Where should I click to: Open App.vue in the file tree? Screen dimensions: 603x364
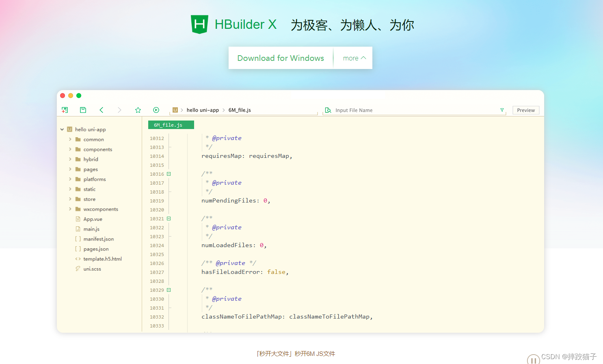pos(93,219)
